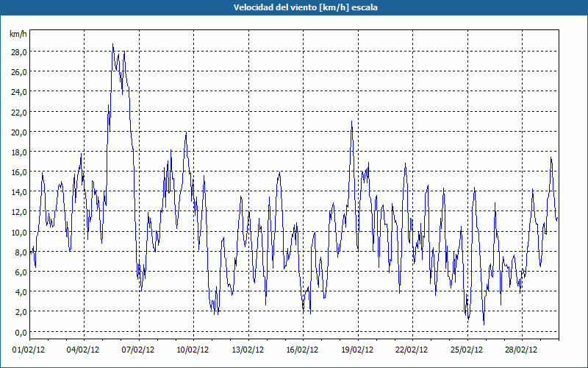Image resolution: width=588 pixels, height=368 pixels.
Task: Click the 04/02/12 date label
Action: click(83, 350)
